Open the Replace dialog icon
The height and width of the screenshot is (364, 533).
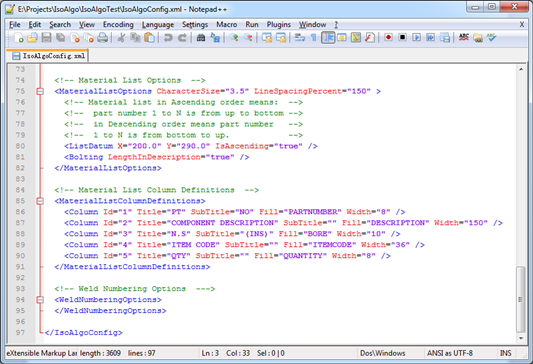(x=215, y=37)
